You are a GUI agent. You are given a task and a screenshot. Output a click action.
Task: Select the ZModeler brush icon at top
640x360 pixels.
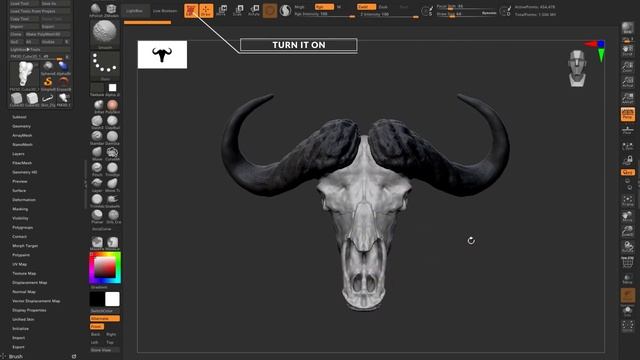pyautogui.click(x=111, y=10)
